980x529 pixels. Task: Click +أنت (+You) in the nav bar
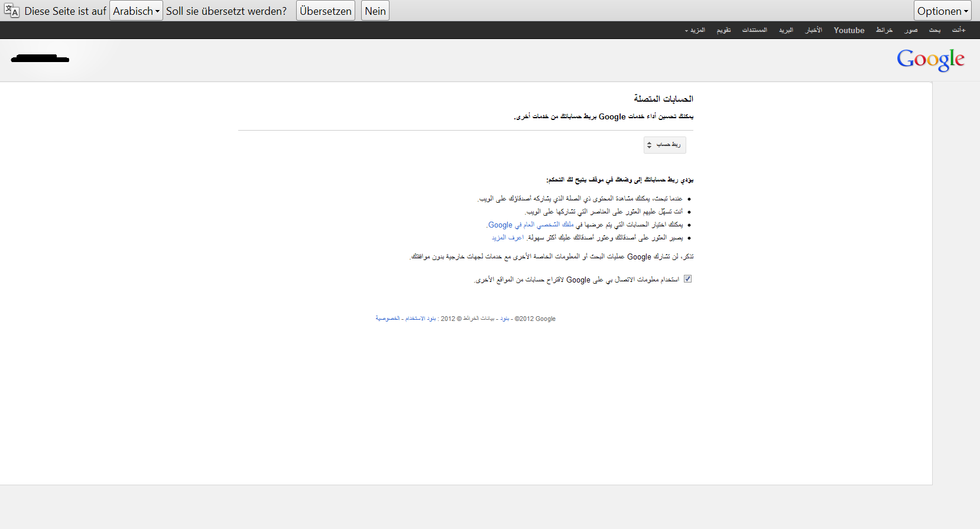(x=959, y=30)
